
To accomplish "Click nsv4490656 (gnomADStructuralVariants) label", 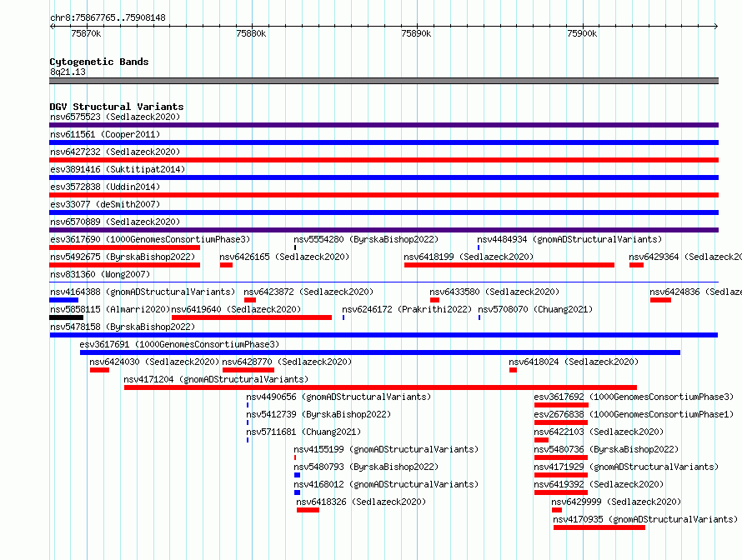I will pos(338,397).
